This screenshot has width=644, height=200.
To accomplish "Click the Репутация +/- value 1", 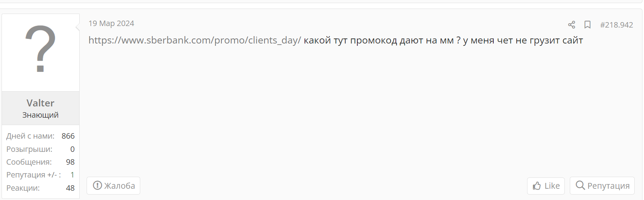I will coord(72,175).
